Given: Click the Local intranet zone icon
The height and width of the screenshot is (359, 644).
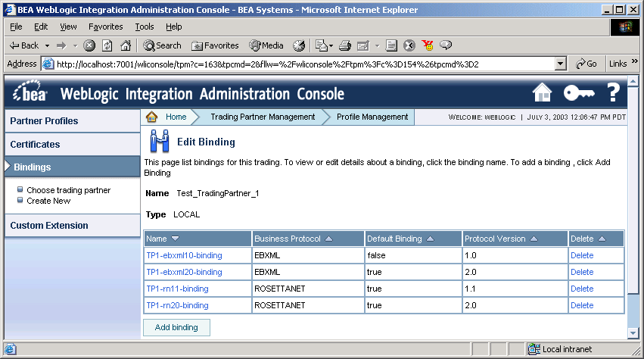Looking at the screenshot, I should tap(534, 349).
